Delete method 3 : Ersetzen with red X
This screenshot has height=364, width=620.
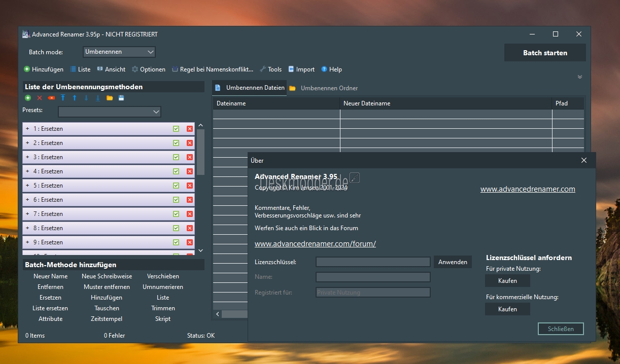(190, 157)
